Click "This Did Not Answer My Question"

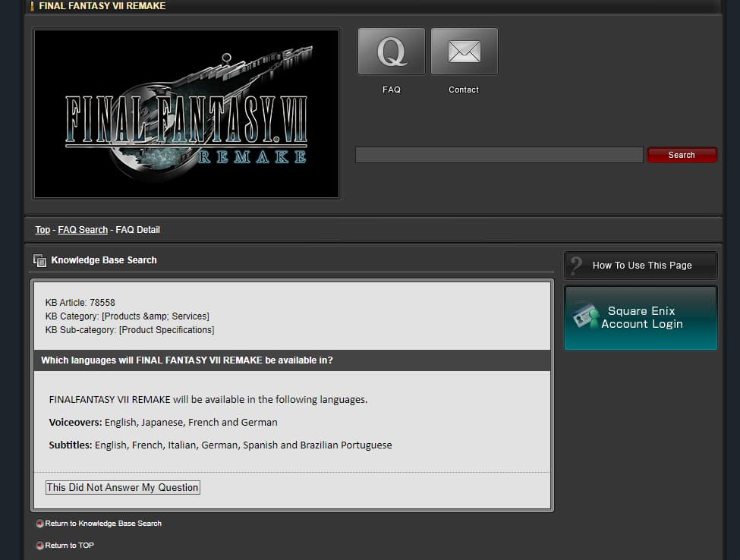click(x=123, y=487)
